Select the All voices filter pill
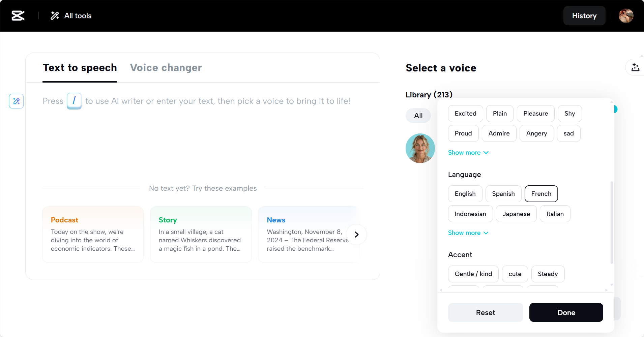644x337 pixels. pos(418,116)
